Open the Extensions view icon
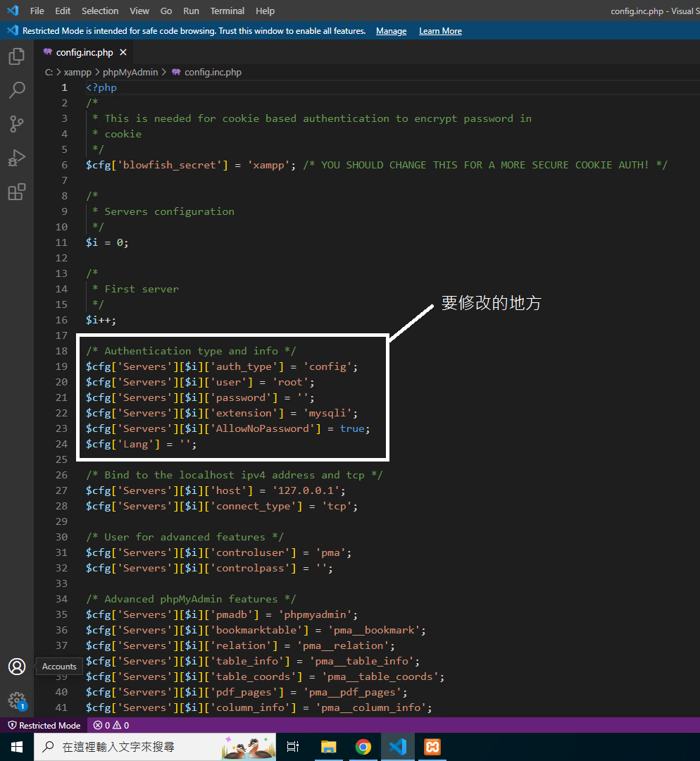Screen dimensions: 700x761 click(17, 192)
